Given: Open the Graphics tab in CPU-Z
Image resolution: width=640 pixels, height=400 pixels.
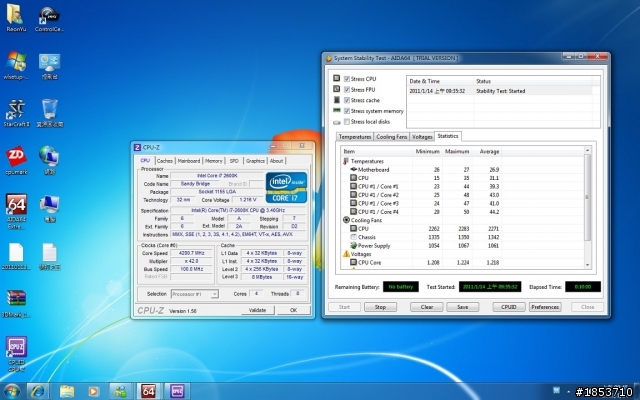Looking at the screenshot, I should pyautogui.click(x=255, y=161).
